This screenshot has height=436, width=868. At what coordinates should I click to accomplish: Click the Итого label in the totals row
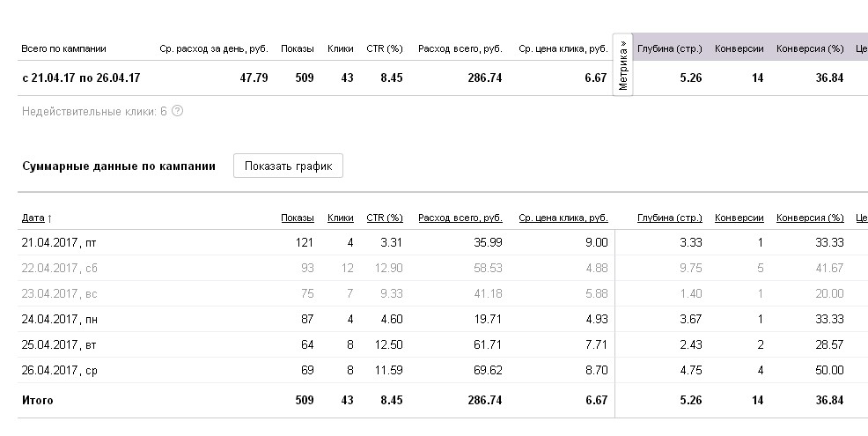click(x=38, y=400)
